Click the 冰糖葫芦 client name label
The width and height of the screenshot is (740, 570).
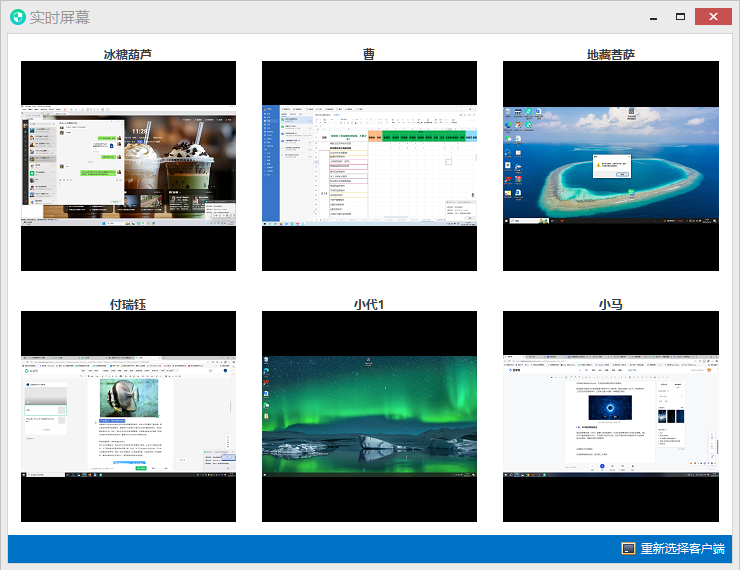click(x=128, y=54)
